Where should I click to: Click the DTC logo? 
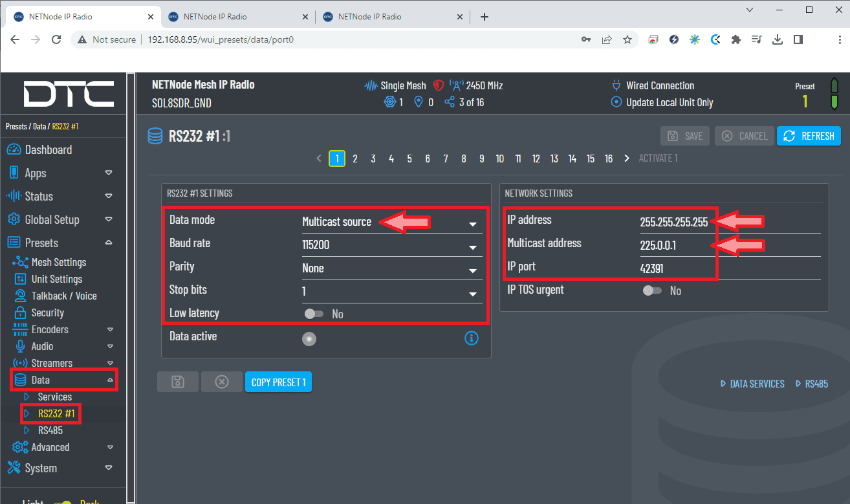coord(69,94)
